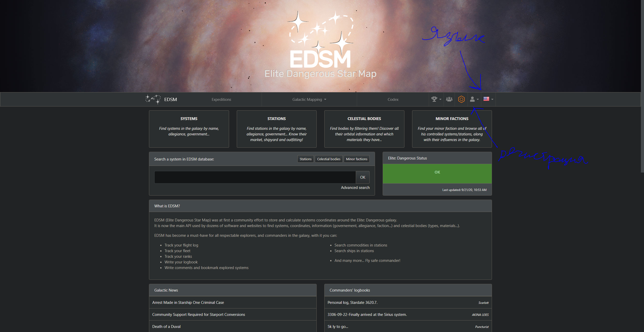This screenshot has height=332, width=644.
Task: Click the 'What is EDSM?' panel header
Action: click(x=320, y=206)
